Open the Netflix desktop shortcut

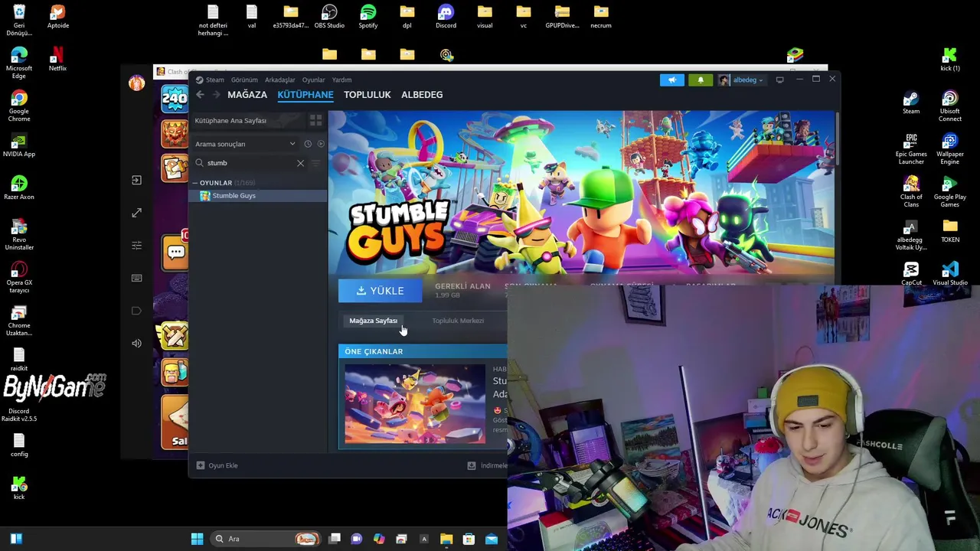pyautogui.click(x=57, y=59)
